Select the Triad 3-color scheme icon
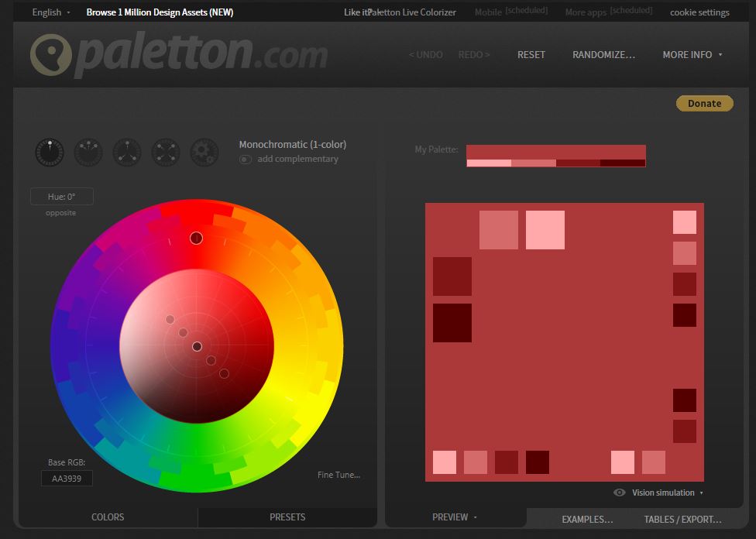 point(127,152)
